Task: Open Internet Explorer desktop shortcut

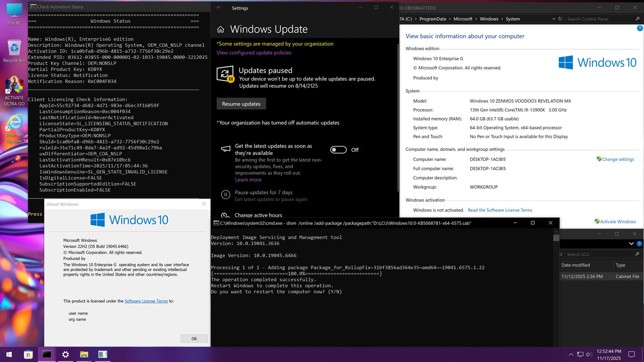Action: (x=14, y=129)
